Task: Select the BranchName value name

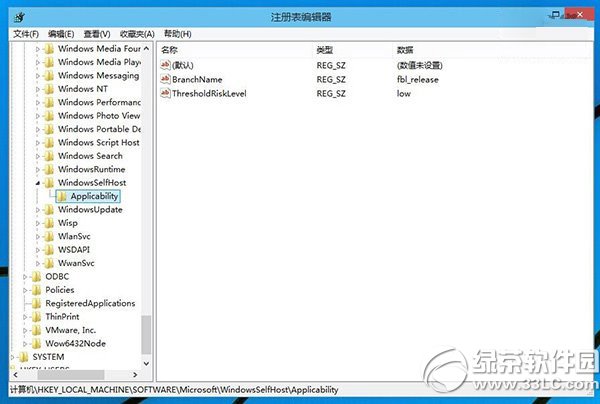Action: 197,80
